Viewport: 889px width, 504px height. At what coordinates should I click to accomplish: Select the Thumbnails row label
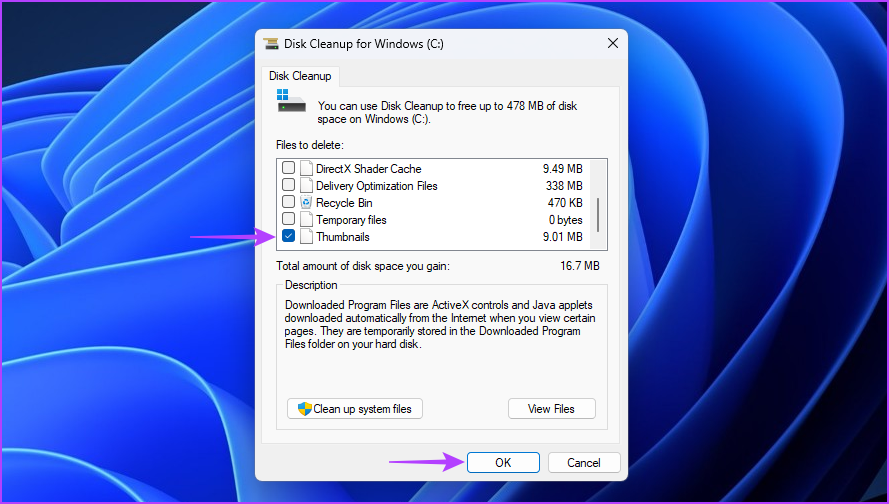[343, 237]
